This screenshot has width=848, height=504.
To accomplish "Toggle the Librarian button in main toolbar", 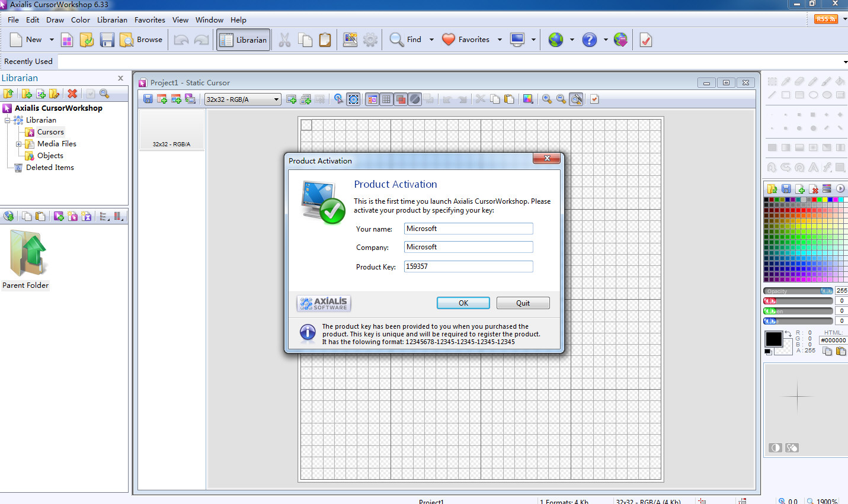I will [244, 40].
